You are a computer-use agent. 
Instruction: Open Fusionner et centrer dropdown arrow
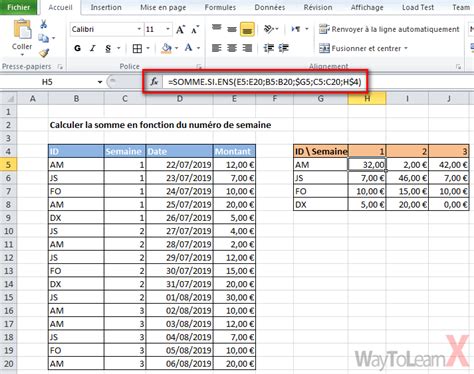pyautogui.click(x=406, y=48)
